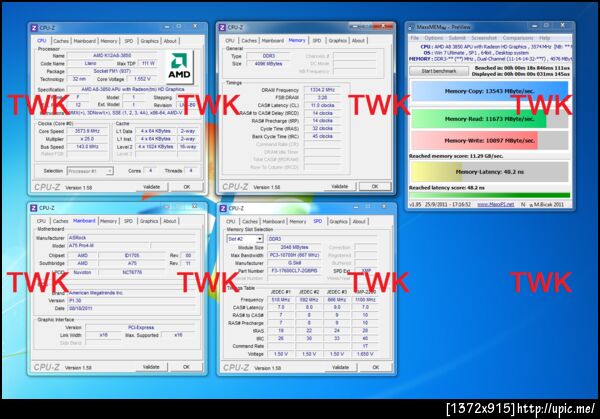Switch to Memory tab in the Mainboard tab window
Screen dimensions: 600x419
(109, 221)
